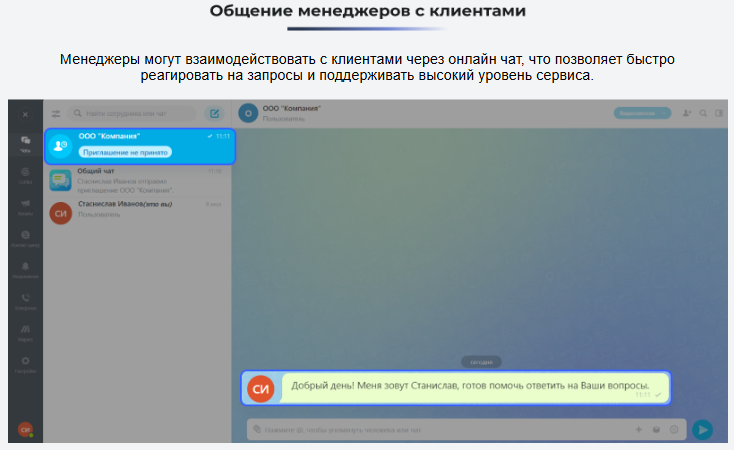
Task: Click the new chat compose icon
Action: [x=213, y=114]
